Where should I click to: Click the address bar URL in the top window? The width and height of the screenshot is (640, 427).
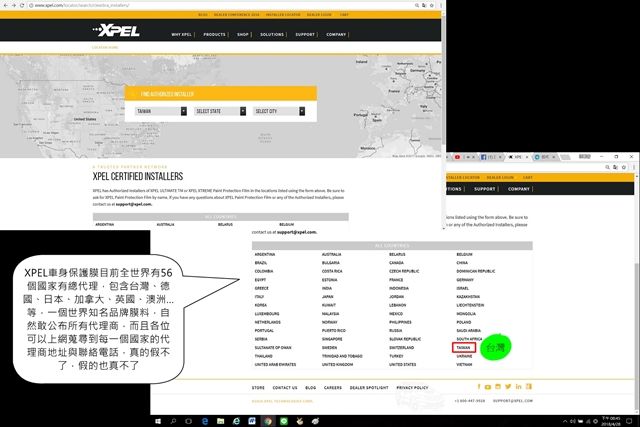click(82, 5)
